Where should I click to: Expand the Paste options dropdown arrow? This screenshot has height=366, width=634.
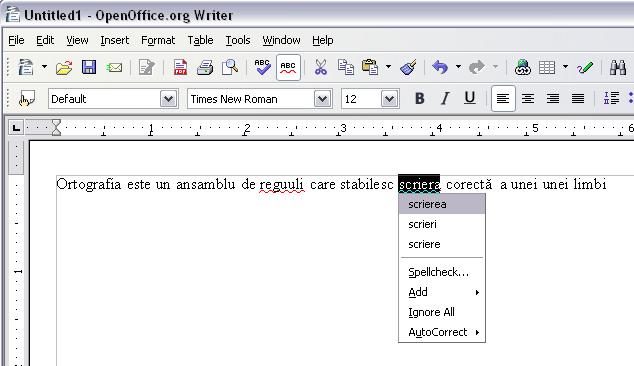389,67
